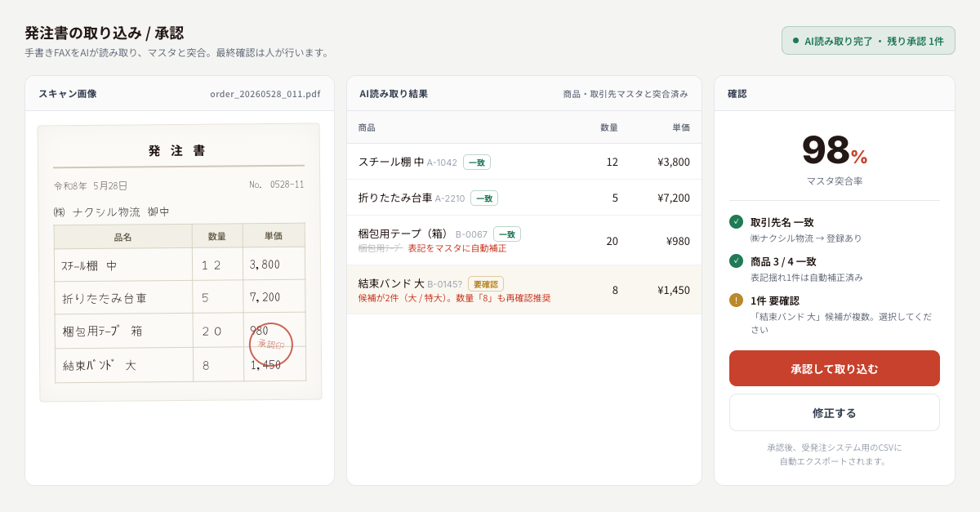
Task: Click the 商品・取引先マスタと突合済み label
Action: 626,94
